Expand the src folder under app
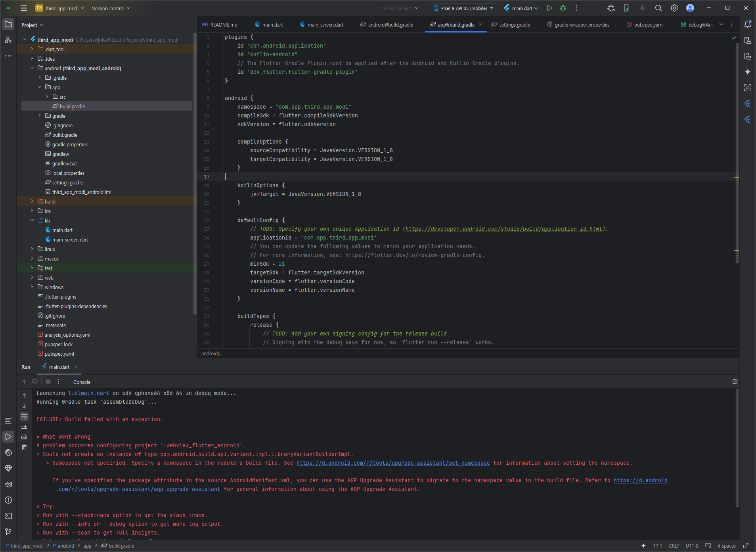Screen dimensions: 756x552 (x=47, y=97)
